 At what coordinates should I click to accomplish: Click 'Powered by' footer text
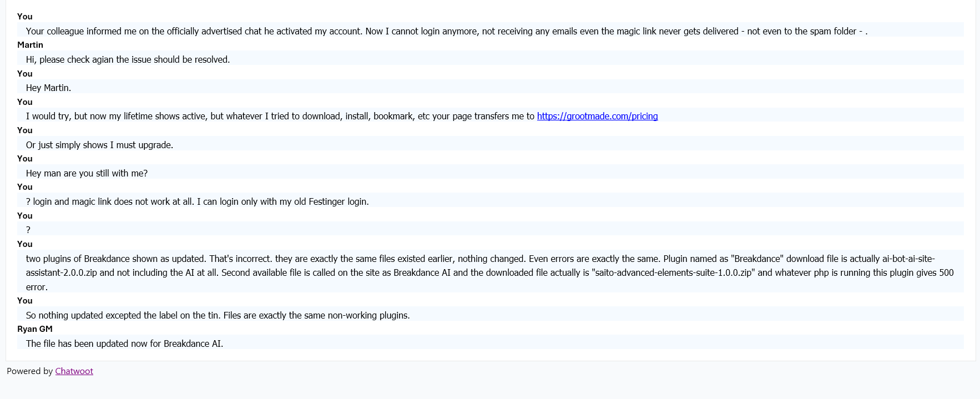[29, 371]
